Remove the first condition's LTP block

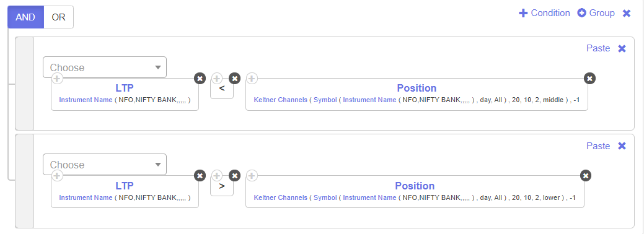(x=200, y=78)
